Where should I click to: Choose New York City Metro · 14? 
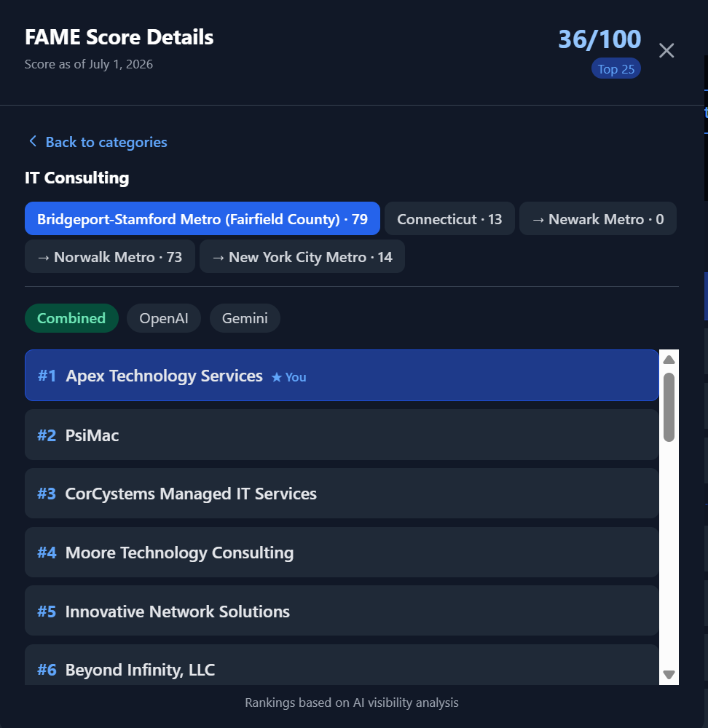[x=302, y=257]
